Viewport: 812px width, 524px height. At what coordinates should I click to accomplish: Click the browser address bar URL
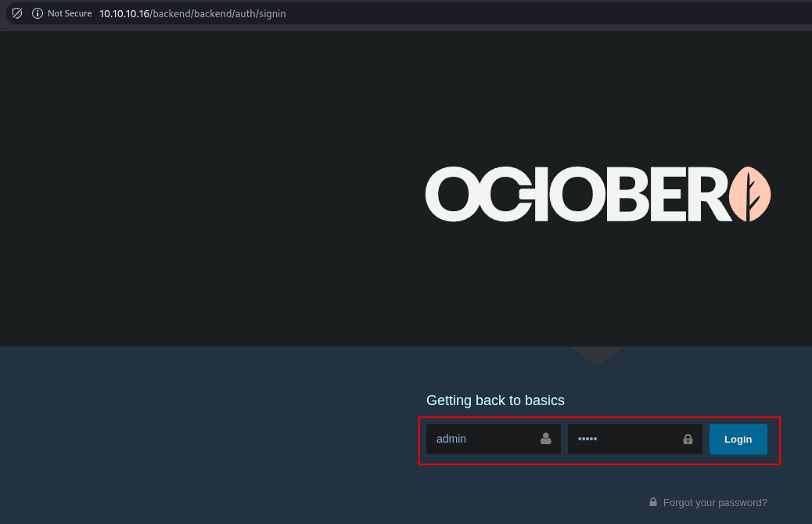tap(192, 13)
